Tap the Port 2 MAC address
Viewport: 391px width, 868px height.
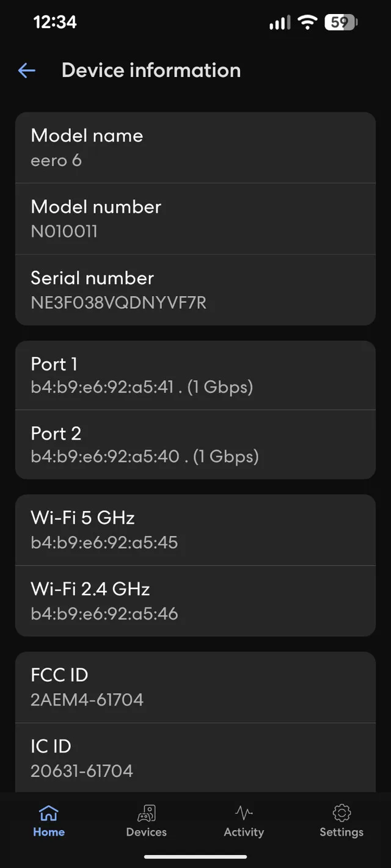coord(145,456)
